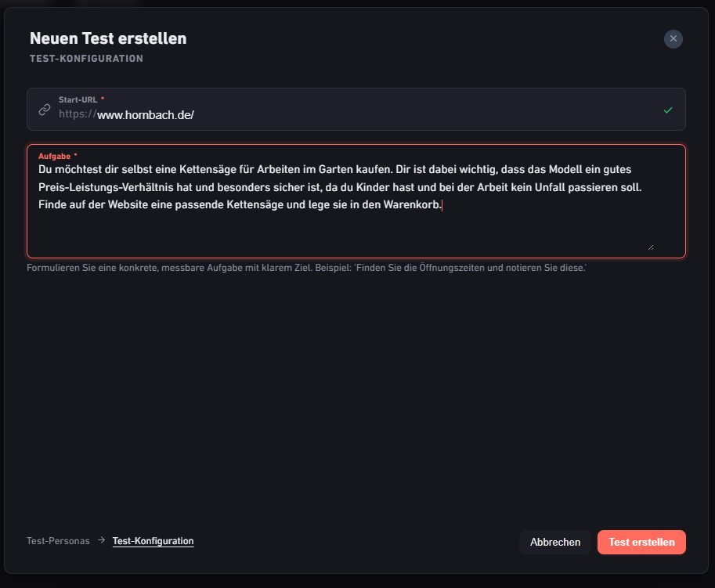Click the Start-URL field label
Image resolution: width=715 pixels, height=588 pixels.
[x=78, y=99]
